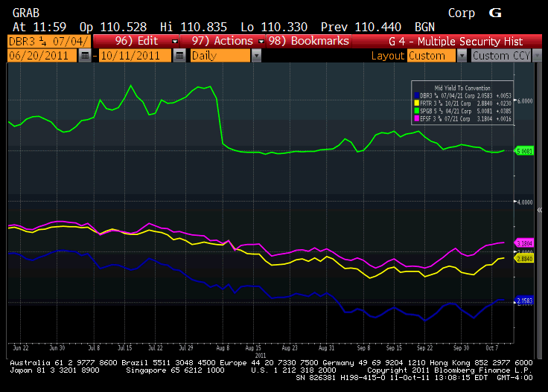Viewport: 548px width, 392px height.
Task: Click the start date field 06/20/2011
Action: coord(42,56)
